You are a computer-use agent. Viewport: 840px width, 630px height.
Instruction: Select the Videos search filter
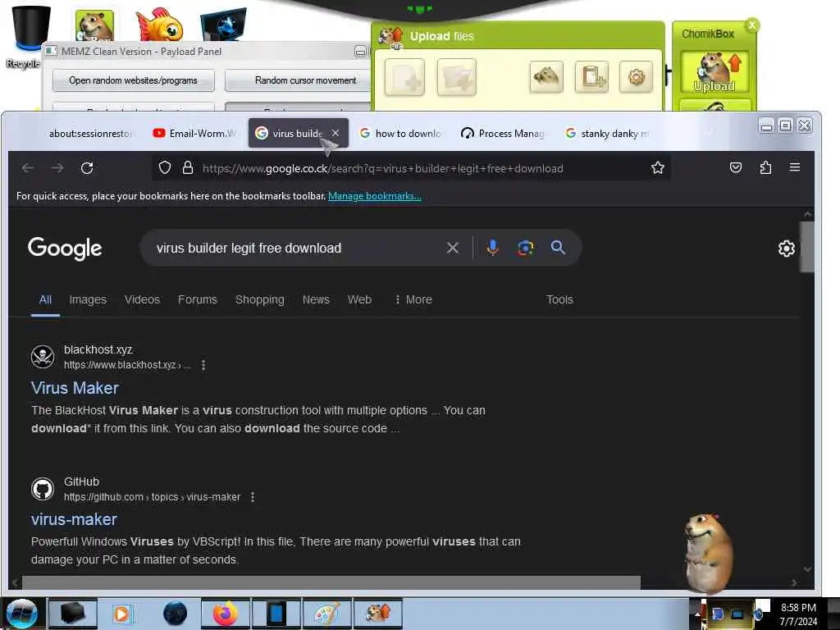coord(142,299)
